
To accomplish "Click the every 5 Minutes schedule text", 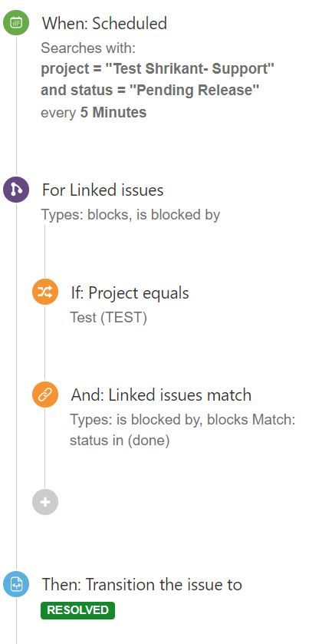I will point(94,113).
